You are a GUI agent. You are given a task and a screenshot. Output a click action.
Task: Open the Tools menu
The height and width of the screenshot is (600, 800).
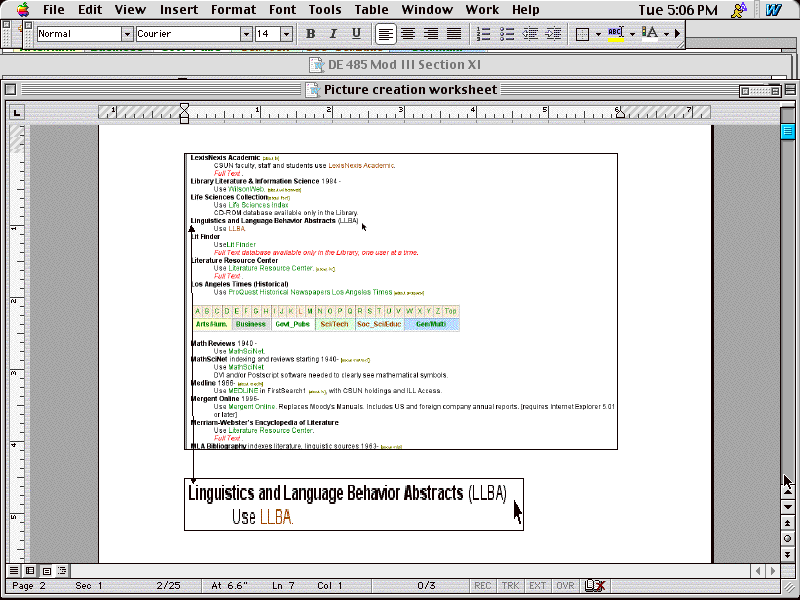pos(325,10)
